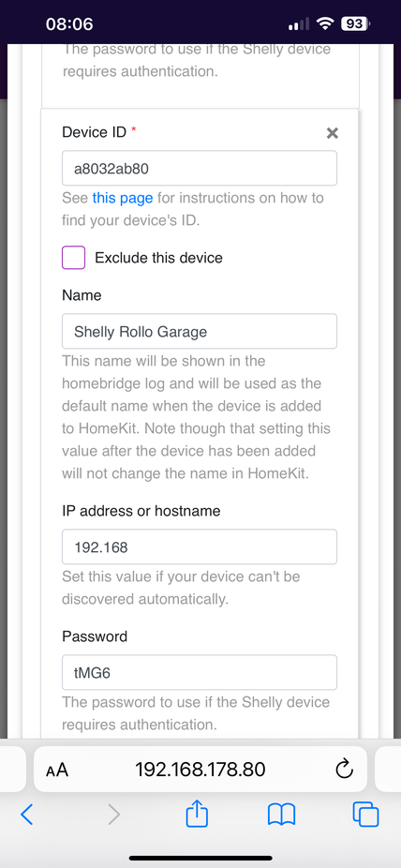Click the IP address or hostname field
The width and height of the screenshot is (401, 868).
(200, 546)
